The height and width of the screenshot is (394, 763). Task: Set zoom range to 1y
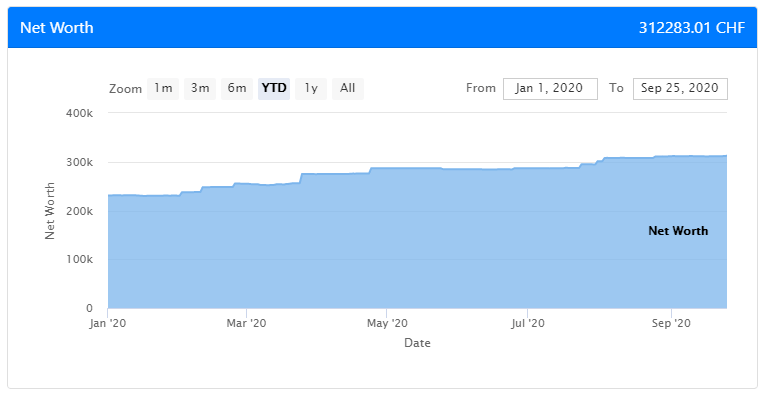coord(311,89)
